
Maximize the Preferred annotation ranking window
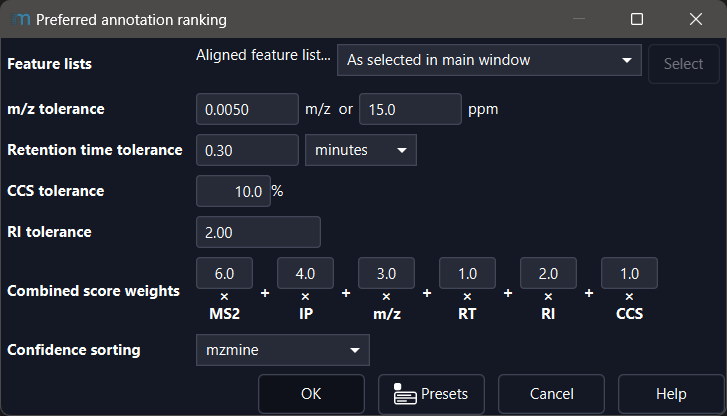[637, 19]
